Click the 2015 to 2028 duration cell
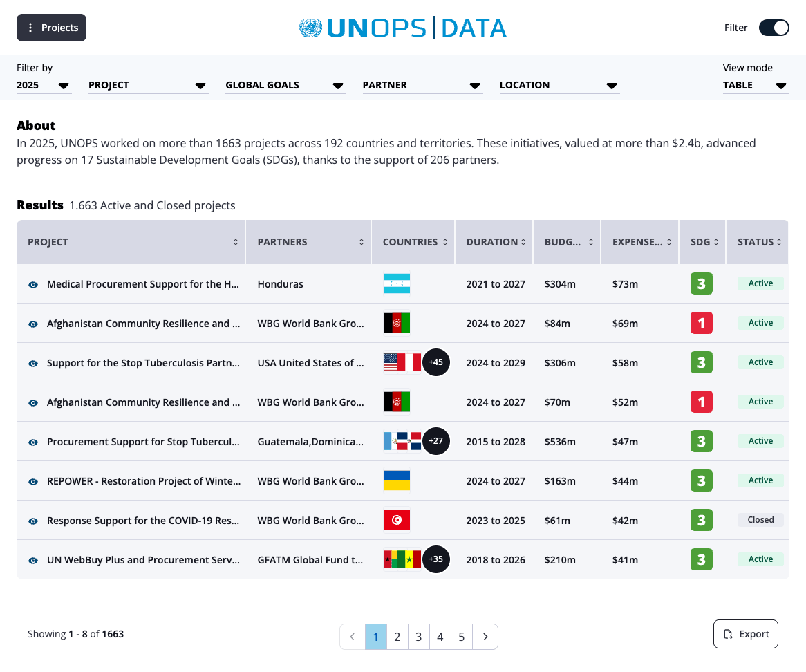Screen dimensions: 806x672 pyautogui.click(x=496, y=442)
